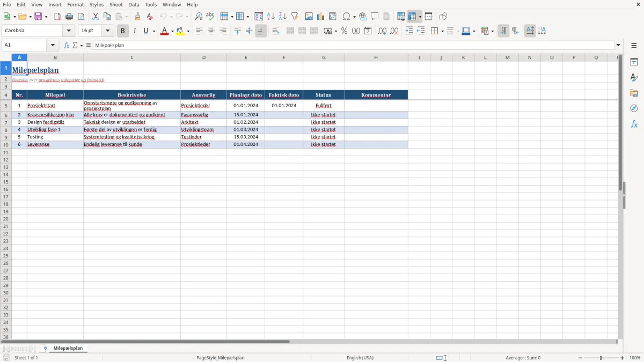The image size is (644, 362).
Task: Select the Milepælsplan sheet tab
Action: pos(68,348)
